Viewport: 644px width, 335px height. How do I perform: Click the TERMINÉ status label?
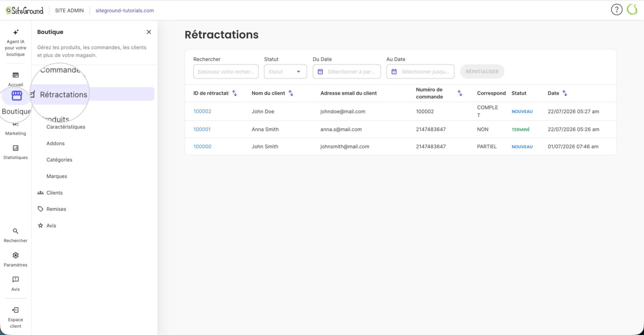click(521, 129)
